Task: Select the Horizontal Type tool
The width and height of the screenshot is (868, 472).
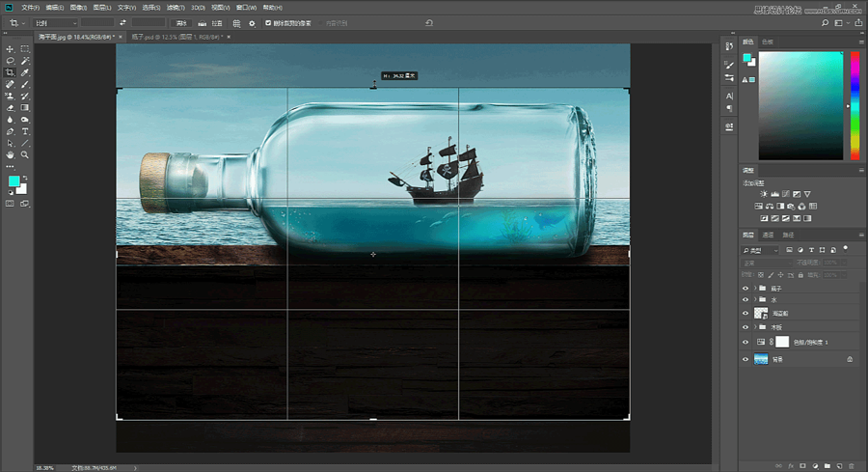Action: pos(25,131)
